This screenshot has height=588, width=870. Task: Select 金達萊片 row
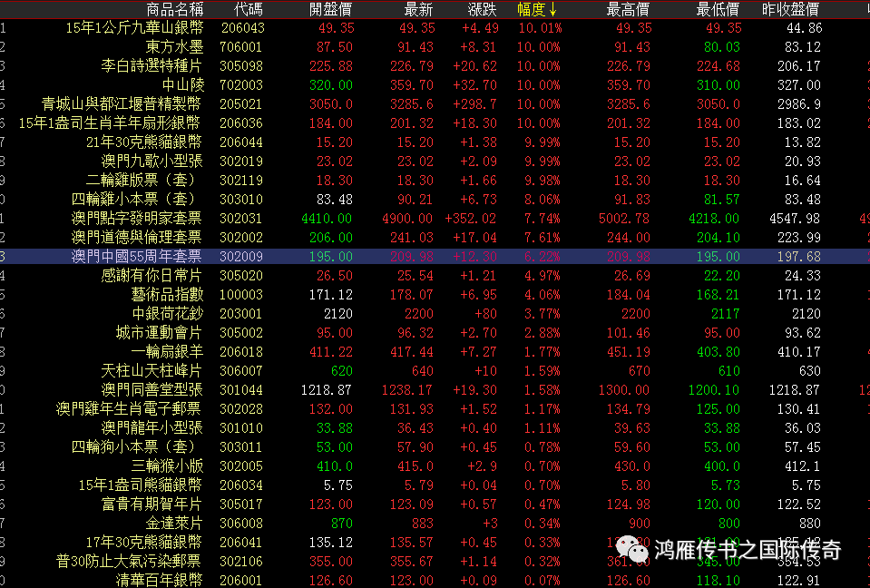435,523
